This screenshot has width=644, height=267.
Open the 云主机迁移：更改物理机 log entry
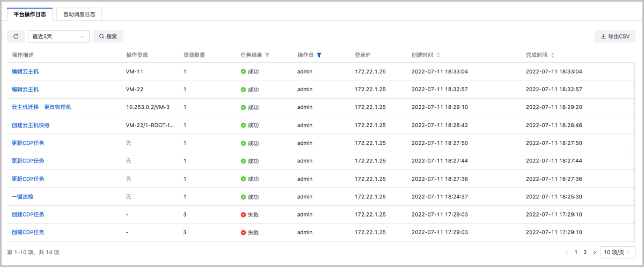pyautogui.click(x=41, y=107)
